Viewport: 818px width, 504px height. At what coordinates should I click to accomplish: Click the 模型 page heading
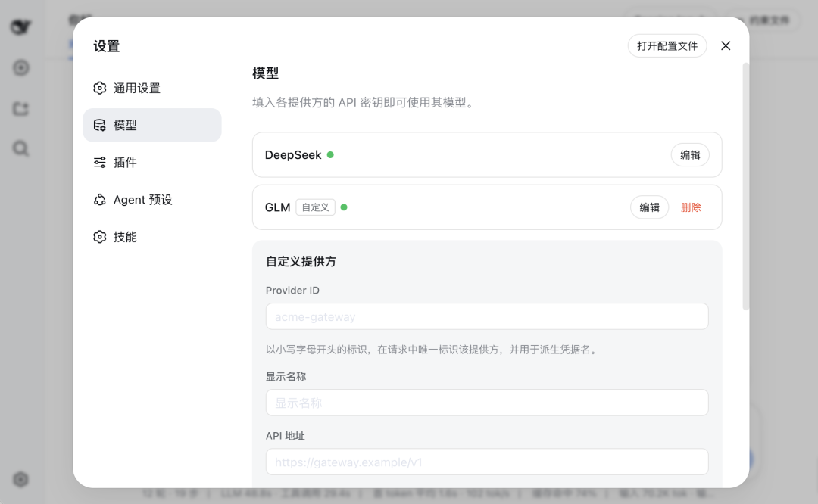pyautogui.click(x=266, y=73)
